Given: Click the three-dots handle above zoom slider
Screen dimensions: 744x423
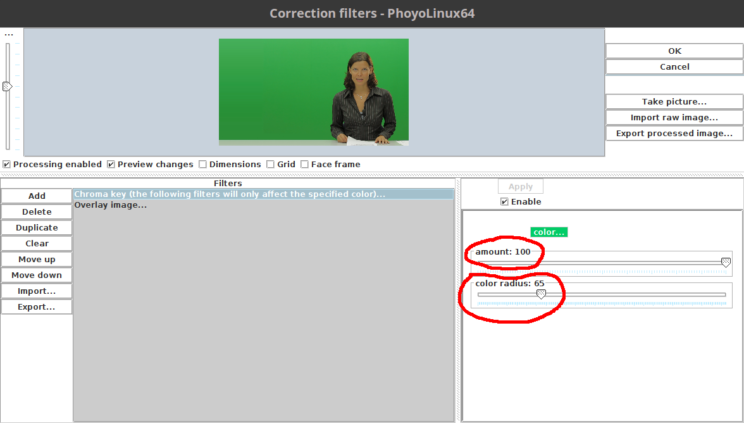Looking at the screenshot, I should coord(9,35).
